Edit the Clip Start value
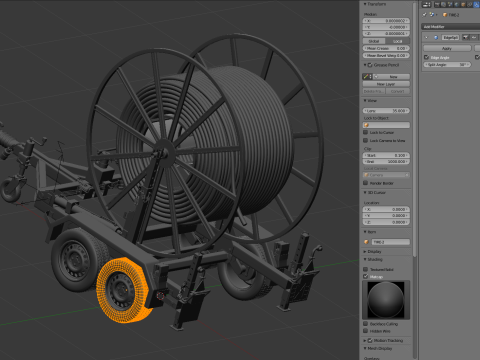Image resolution: width=480 pixels, height=360 pixels. pyautogui.click(x=386, y=155)
